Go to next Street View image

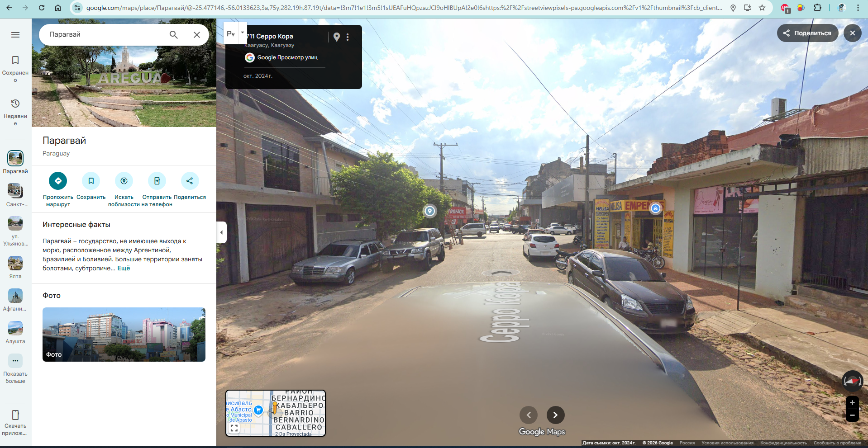point(555,415)
